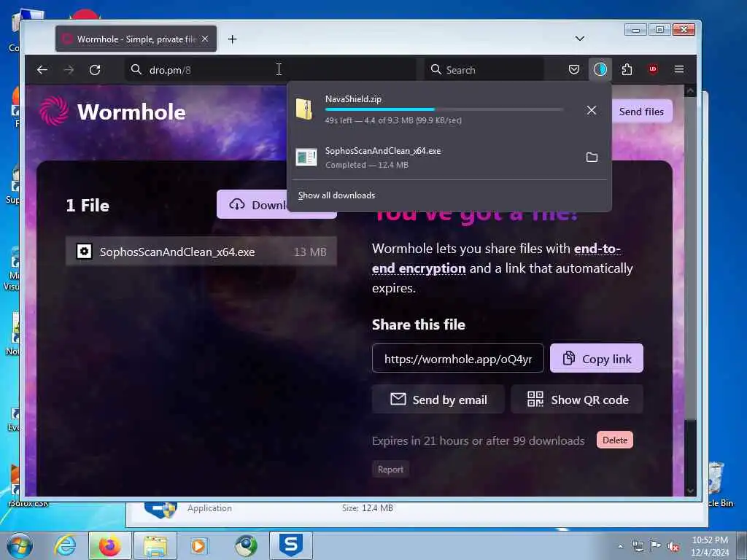Click Send by email
Viewport: 747px width, 560px height.
point(438,400)
